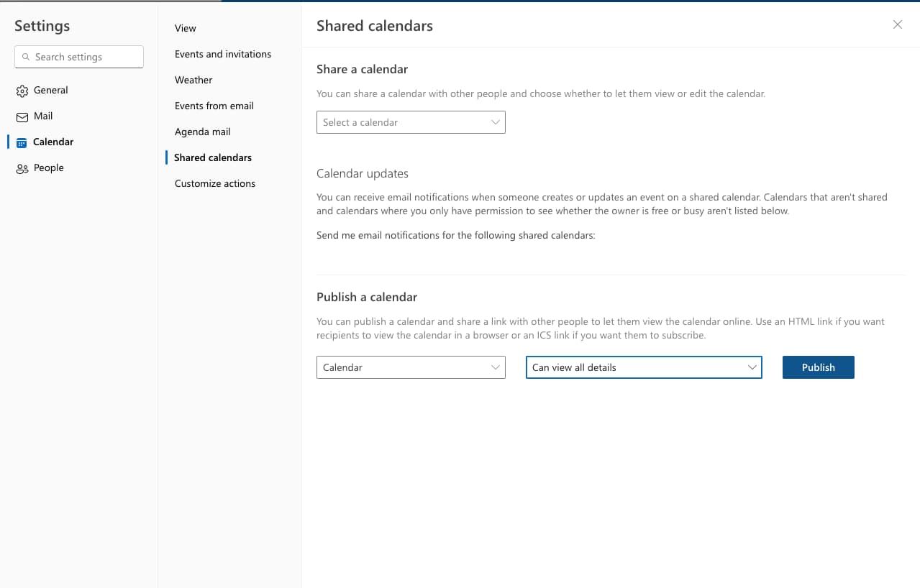
Task: Click the chevron on Select a calendar
Action: tap(495, 122)
